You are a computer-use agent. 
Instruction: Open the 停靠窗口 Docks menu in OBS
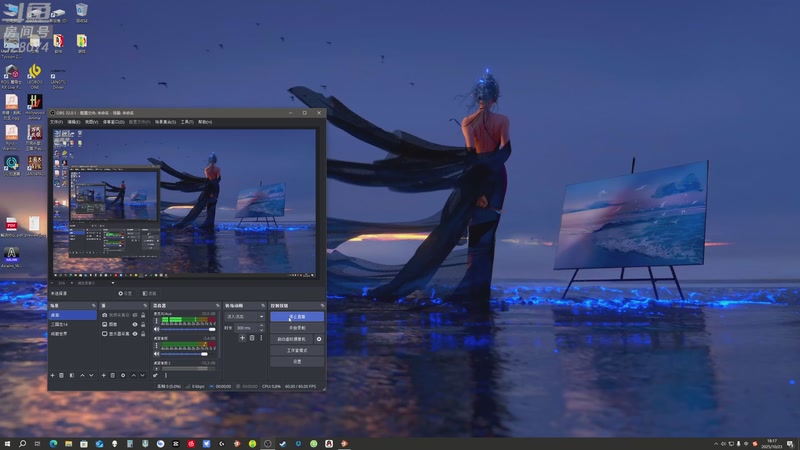(x=113, y=122)
